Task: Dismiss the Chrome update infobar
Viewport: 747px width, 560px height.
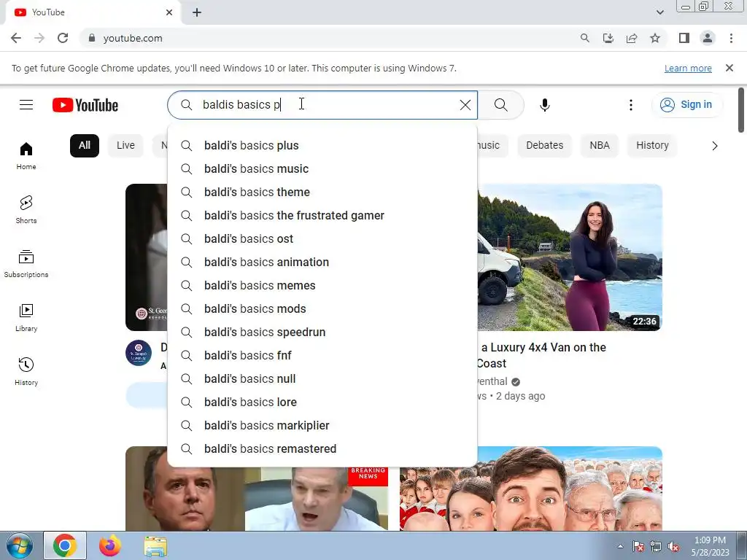Action: pos(729,68)
